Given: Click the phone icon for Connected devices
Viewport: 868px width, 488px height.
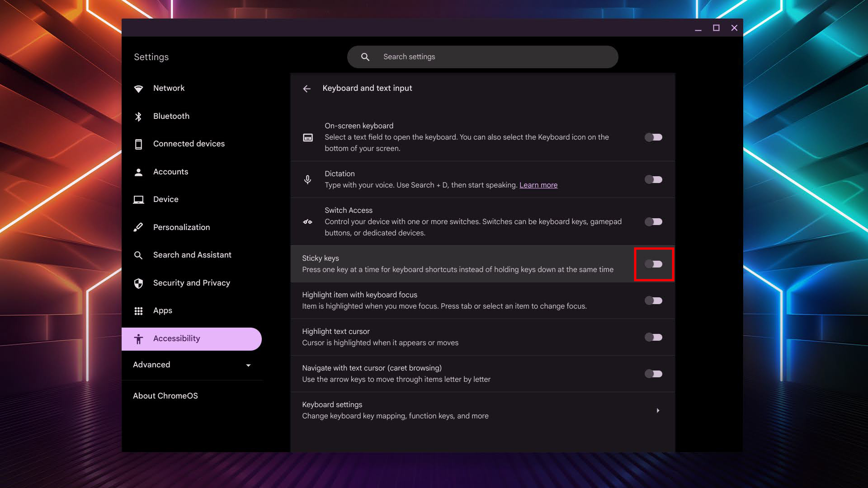Looking at the screenshot, I should point(138,144).
